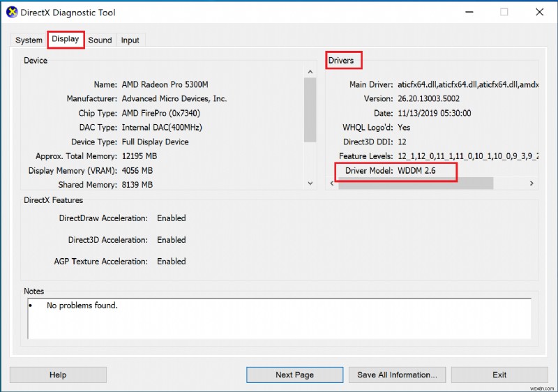558x392 pixels.
Task: Click shared memory value '8139 MB'
Action: [137, 185]
